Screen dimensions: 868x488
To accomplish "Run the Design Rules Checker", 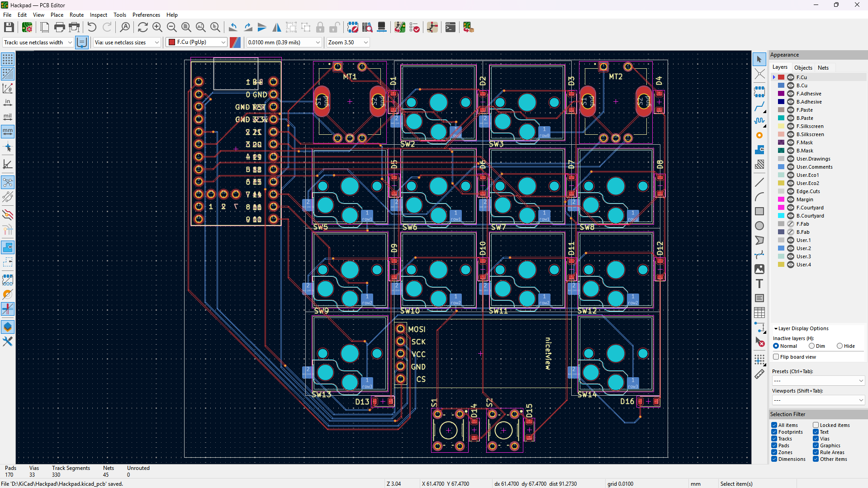I will 414,27.
